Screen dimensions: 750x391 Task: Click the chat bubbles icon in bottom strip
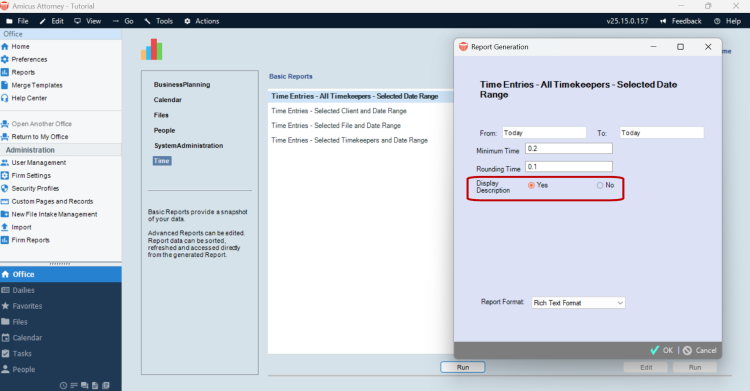click(84, 385)
